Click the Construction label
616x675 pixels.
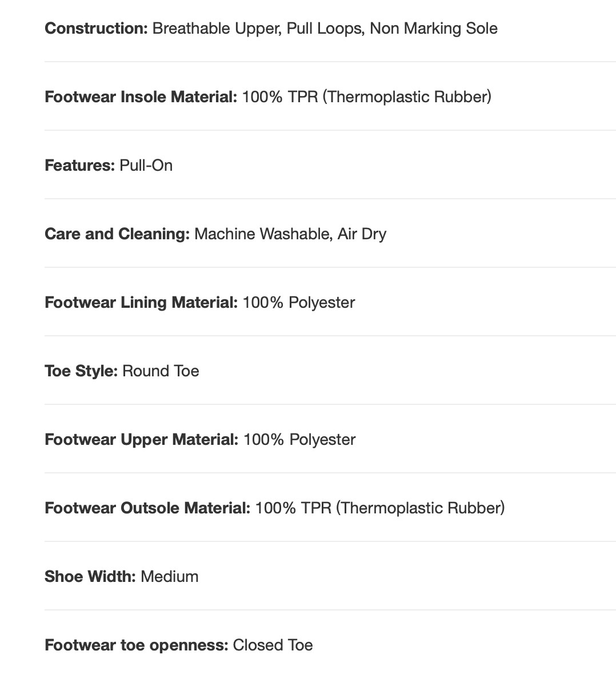pyautogui.click(x=96, y=29)
